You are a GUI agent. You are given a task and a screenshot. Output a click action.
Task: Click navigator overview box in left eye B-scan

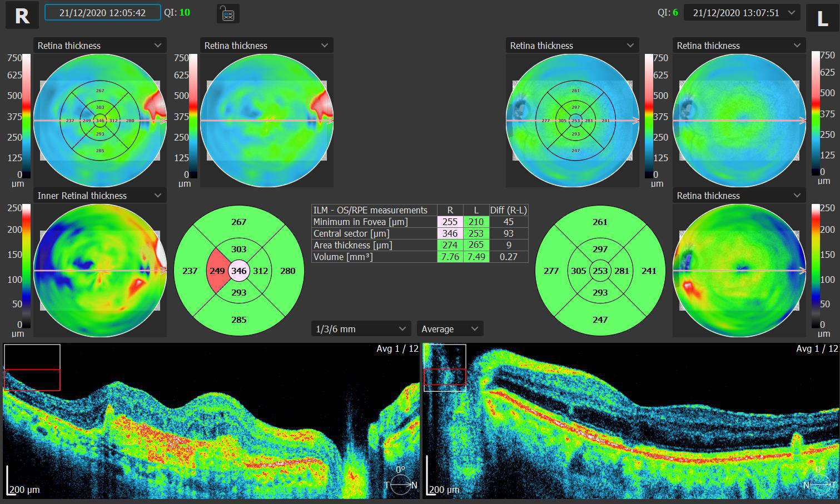click(x=445, y=367)
